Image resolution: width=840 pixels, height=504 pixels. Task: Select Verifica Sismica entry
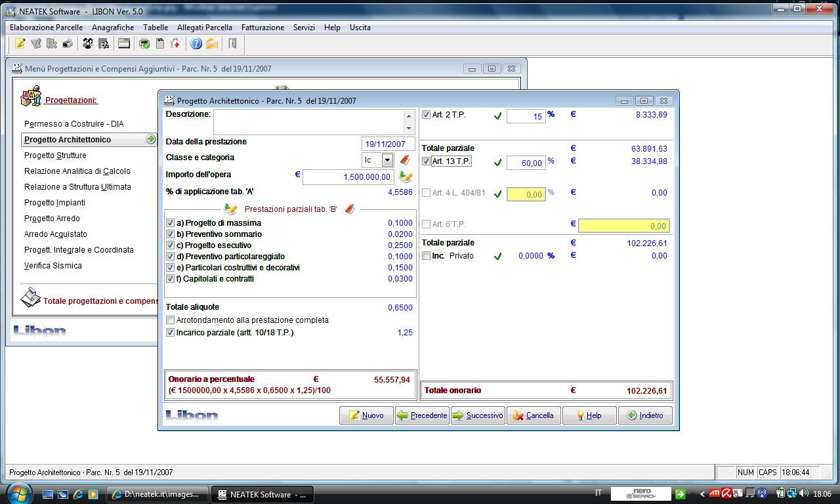point(53,266)
